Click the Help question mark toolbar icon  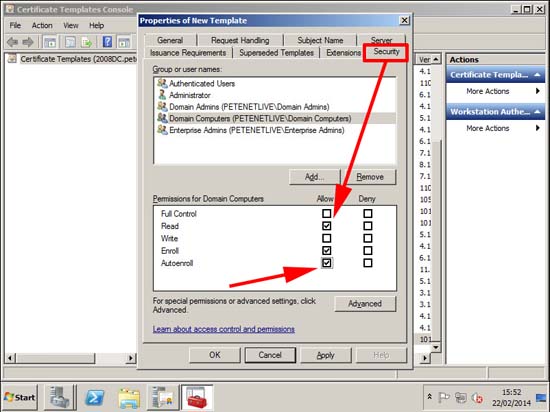107,42
